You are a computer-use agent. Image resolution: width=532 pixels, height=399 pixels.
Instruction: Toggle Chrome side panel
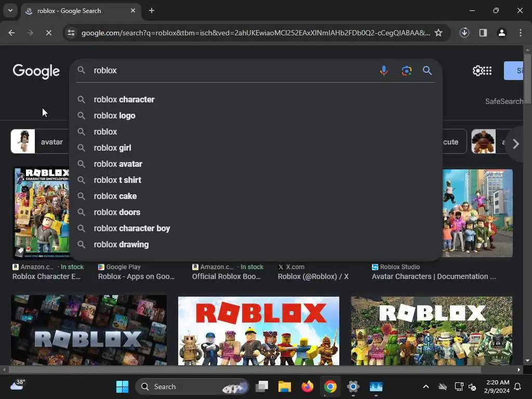(x=483, y=33)
